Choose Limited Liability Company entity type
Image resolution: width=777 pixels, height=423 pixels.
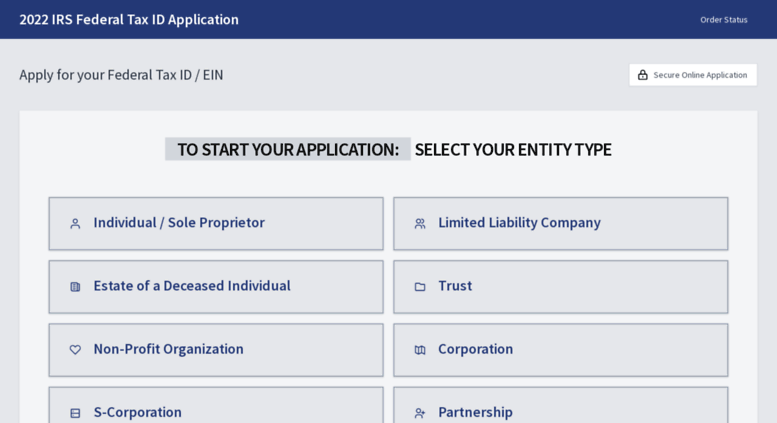coord(560,223)
